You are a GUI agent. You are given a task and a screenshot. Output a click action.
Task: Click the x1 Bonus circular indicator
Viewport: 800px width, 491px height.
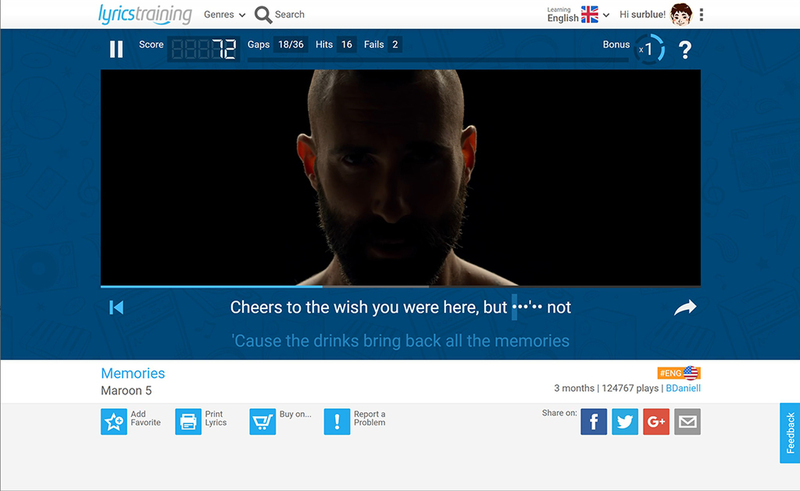pyautogui.click(x=649, y=50)
